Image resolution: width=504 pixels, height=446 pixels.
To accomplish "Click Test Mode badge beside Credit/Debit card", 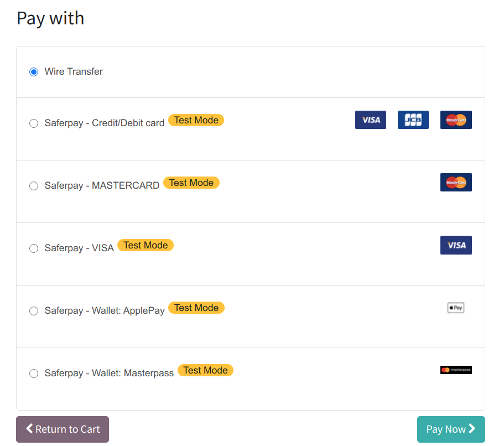I will click(x=196, y=120).
